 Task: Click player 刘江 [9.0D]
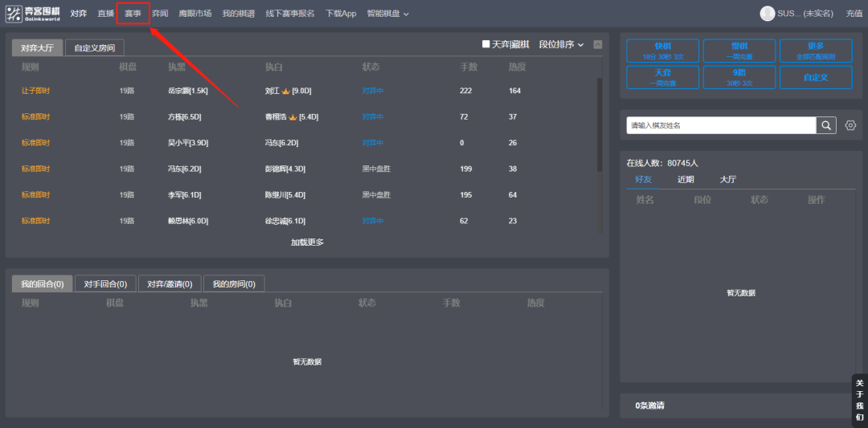point(287,91)
